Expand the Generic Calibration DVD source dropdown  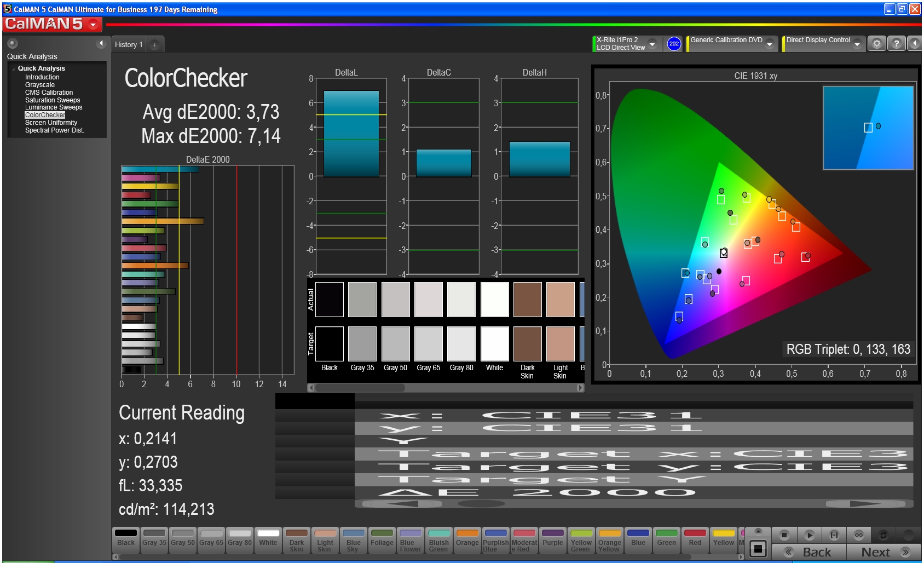click(x=770, y=44)
